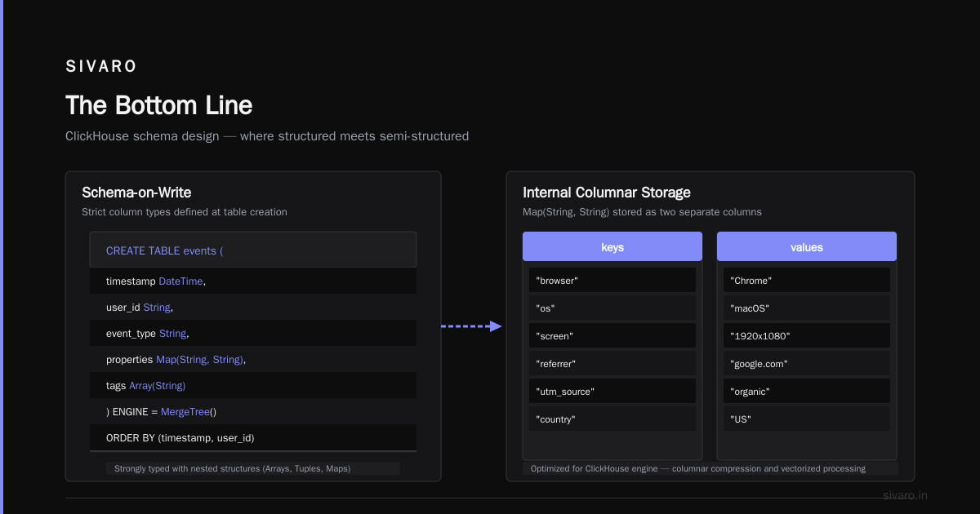The image size is (980, 514).
Task: Select the keys column header
Action: [x=612, y=246]
